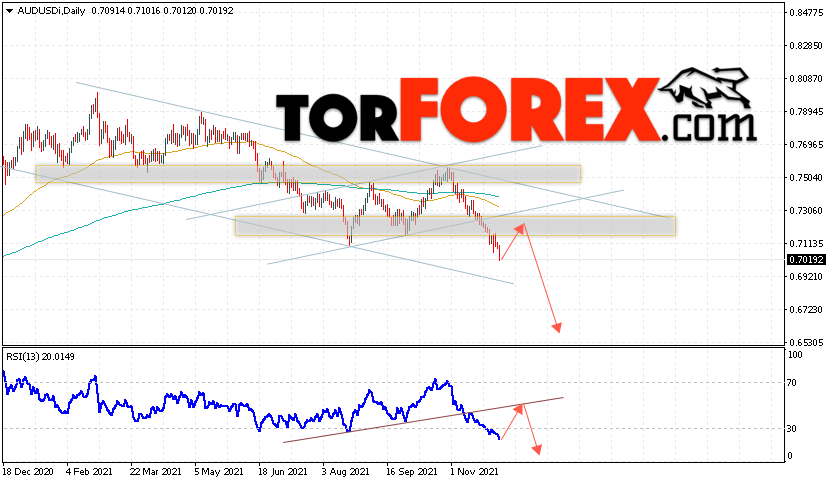The height and width of the screenshot is (483, 830).
Task: Select the 0.76965 price axis label
Action: pyautogui.click(x=806, y=145)
